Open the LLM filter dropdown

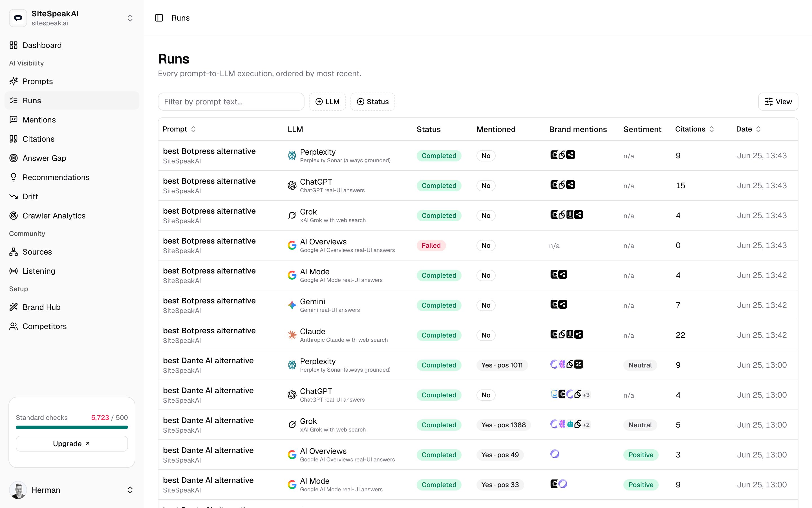[327, 102]
